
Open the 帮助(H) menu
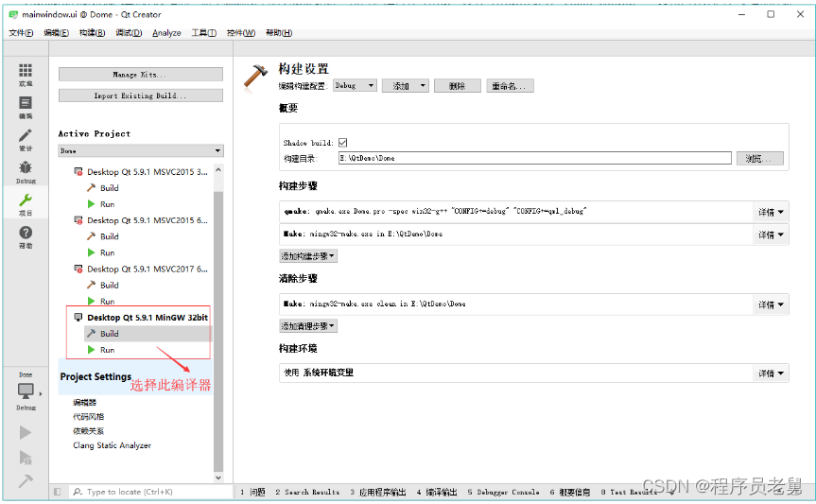pyautogui.click(x=279, y=33)
